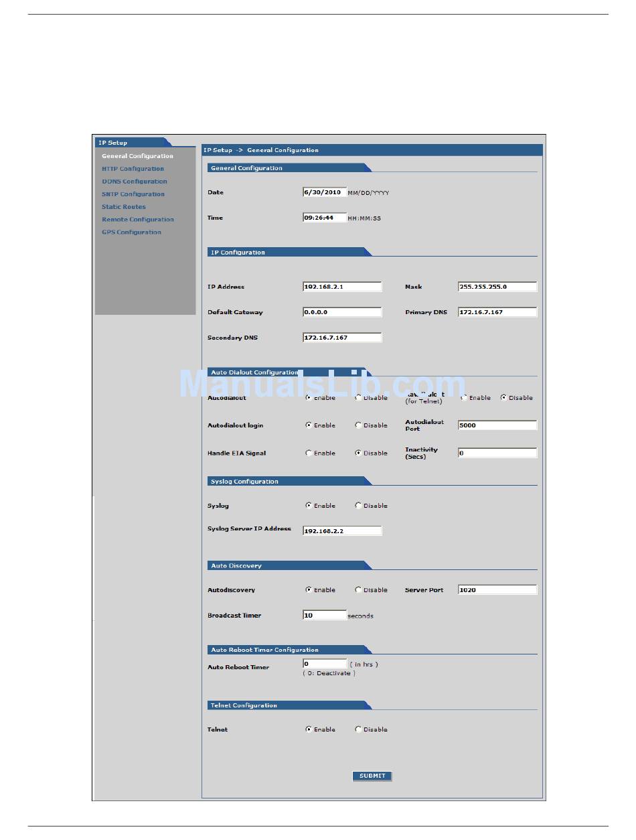Submit the general configuration form
Image resolution: width=636 pixels, height=840 pixels.
click(372, 776)
